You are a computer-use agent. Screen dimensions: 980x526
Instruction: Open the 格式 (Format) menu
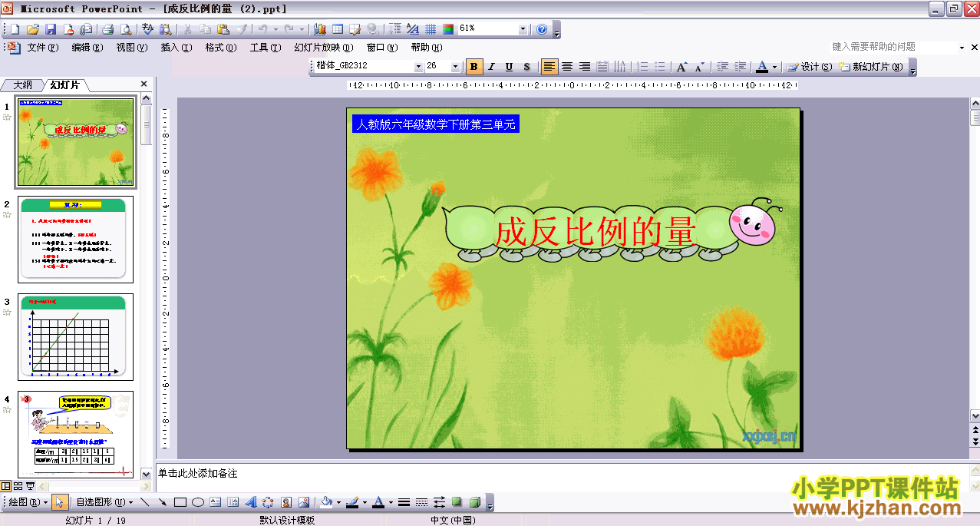coord(221,48)
